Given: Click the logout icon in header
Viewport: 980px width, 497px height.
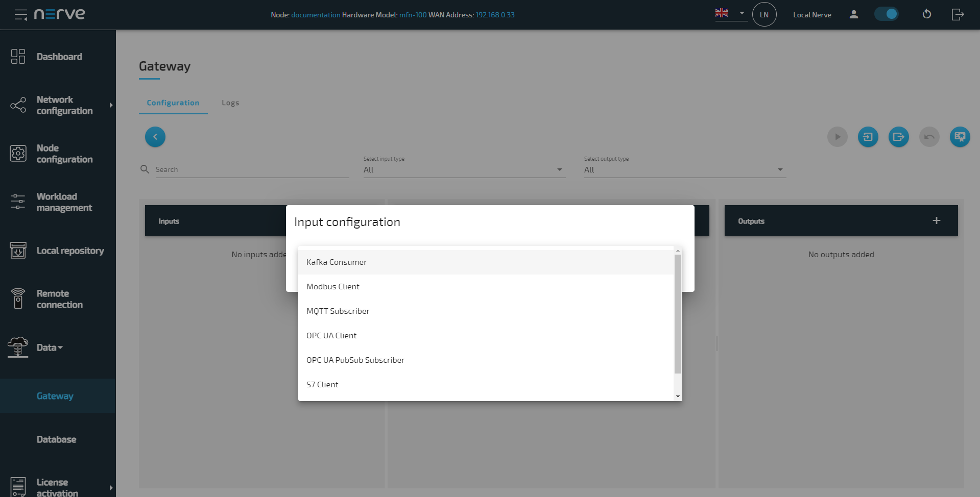Looking at the screenshot, I should coord(958,15).
